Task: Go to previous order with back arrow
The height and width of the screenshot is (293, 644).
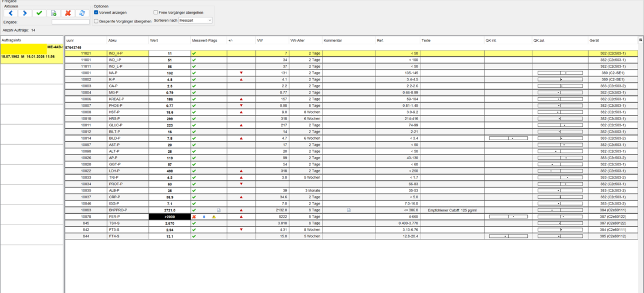Action: click(x=10, y=13)
